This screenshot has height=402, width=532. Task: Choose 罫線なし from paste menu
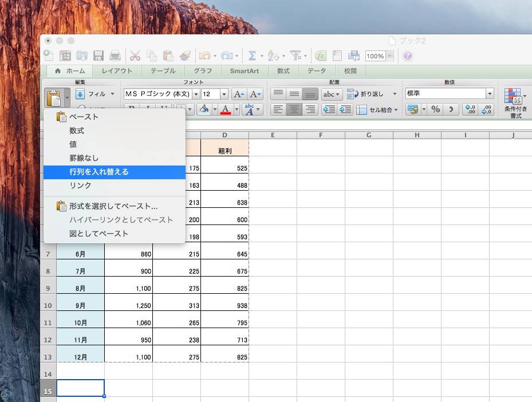[115, 158]
